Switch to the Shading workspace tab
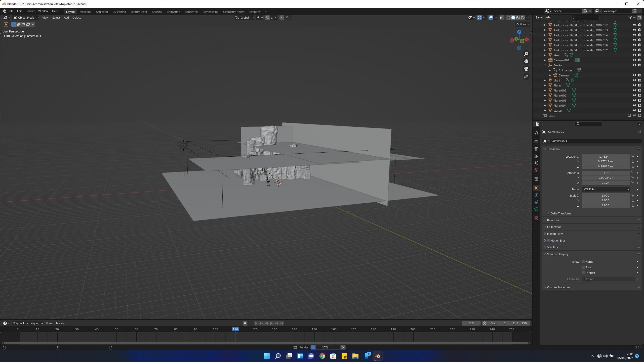Viewport: 644px width, 362px height. click(x=157, y=12)
